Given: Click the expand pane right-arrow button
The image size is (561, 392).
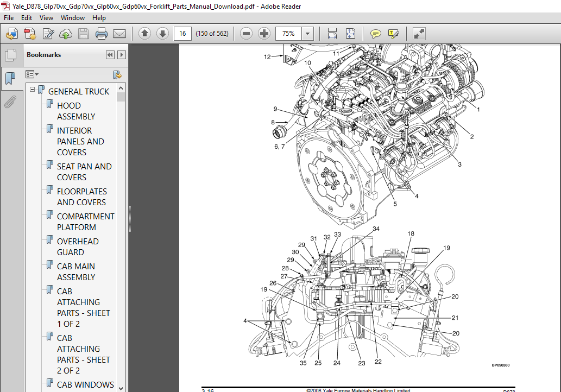Looking at the screenshot, I should [122, 55].
